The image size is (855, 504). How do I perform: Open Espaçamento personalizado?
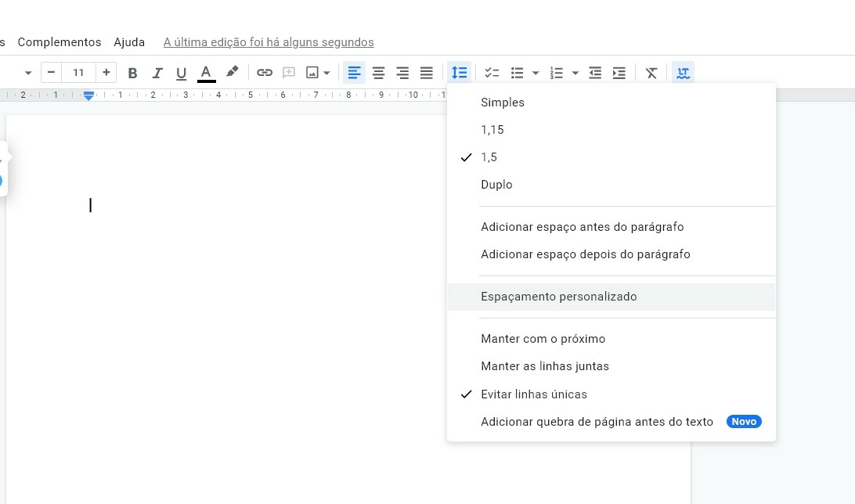point(611,297)
